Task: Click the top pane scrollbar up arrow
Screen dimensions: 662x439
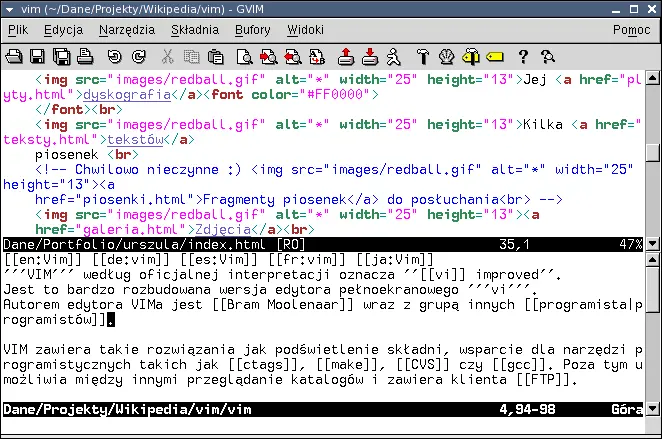Action: pos(653,78)
